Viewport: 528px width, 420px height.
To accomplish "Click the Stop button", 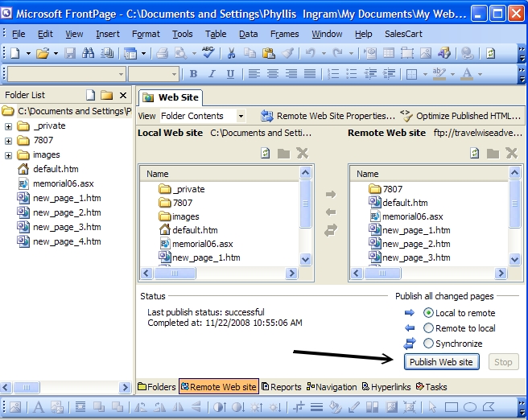I will click(503, 362).
